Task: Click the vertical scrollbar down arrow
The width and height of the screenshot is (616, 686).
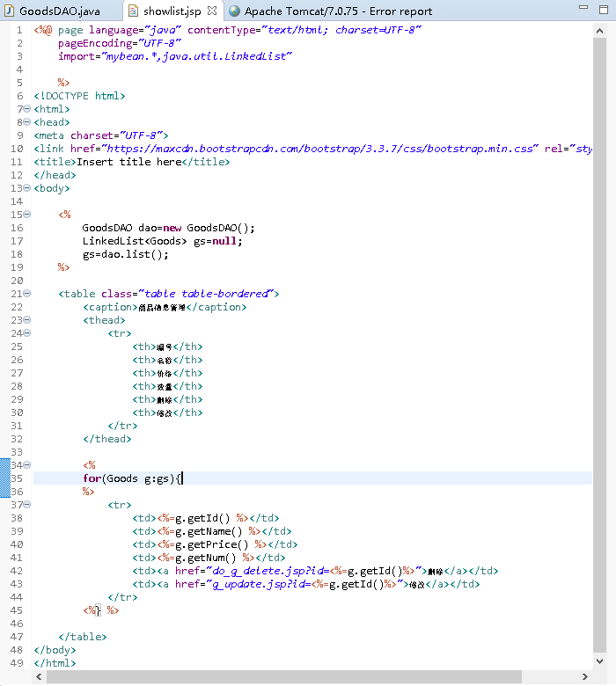Action: point(600,661)
